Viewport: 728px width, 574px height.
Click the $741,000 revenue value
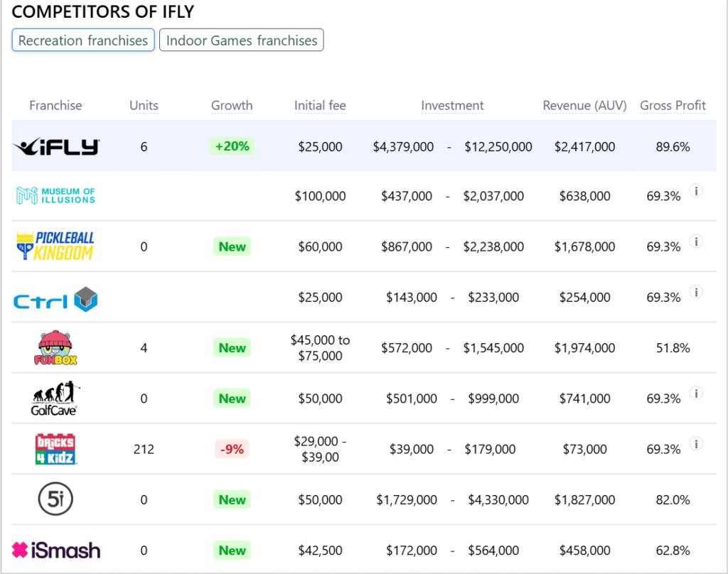click(584, 398)
